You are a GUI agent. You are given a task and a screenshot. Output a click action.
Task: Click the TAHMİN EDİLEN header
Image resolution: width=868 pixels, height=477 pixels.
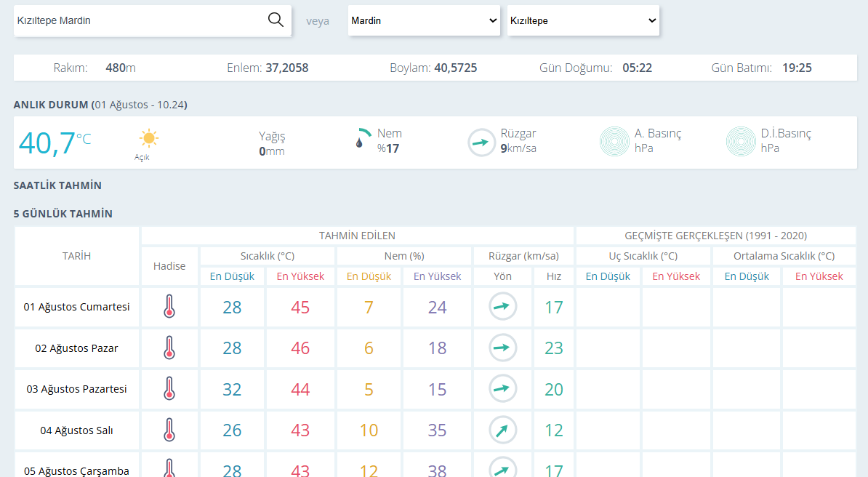coord(357,236)
